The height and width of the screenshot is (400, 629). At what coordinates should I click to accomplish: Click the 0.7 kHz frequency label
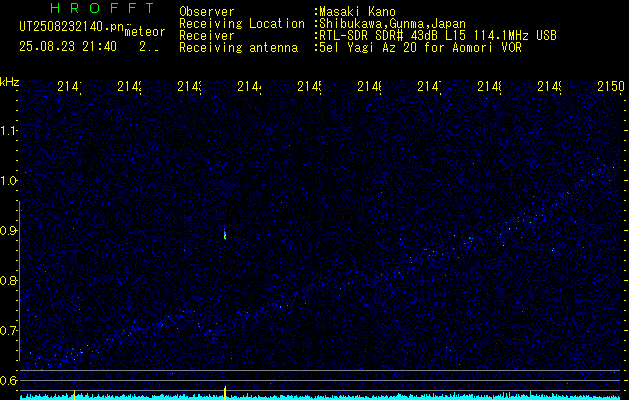click(x=8, y=331)
